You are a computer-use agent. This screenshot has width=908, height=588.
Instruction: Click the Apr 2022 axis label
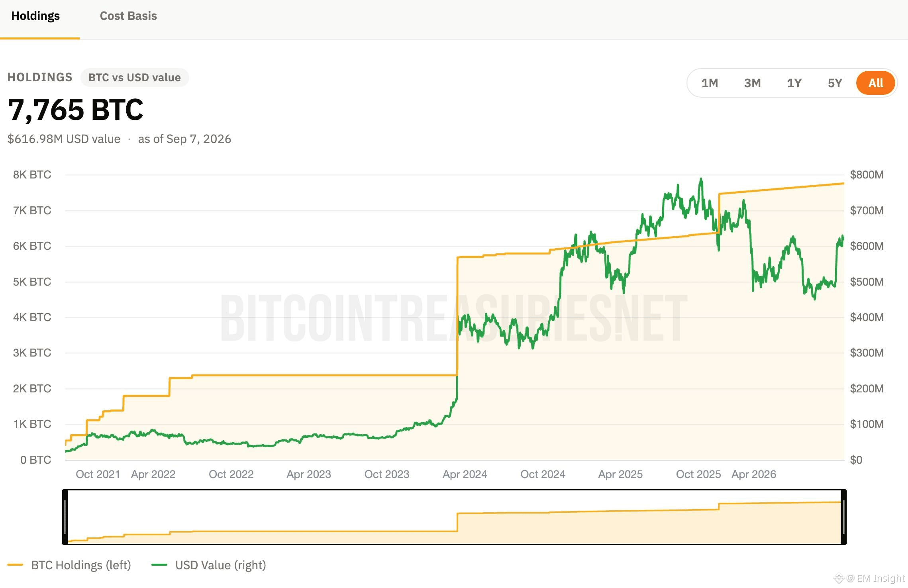(153, 474)
